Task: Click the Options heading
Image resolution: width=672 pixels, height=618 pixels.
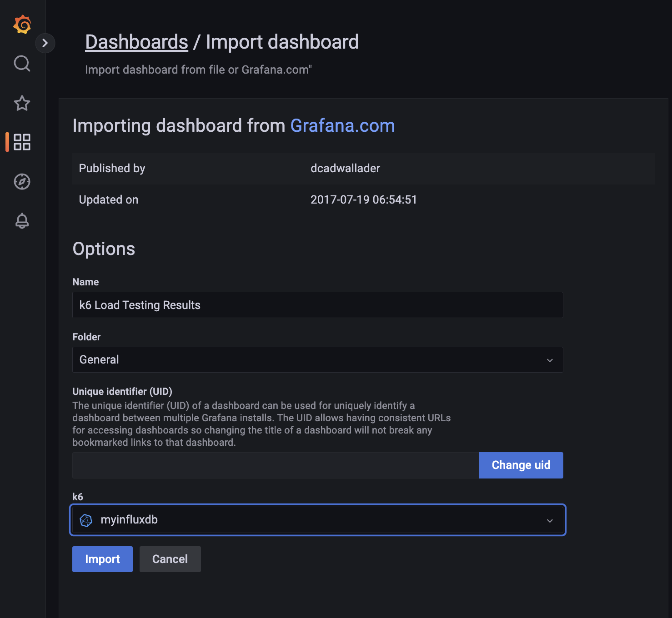Action: [x=104, y=249]
